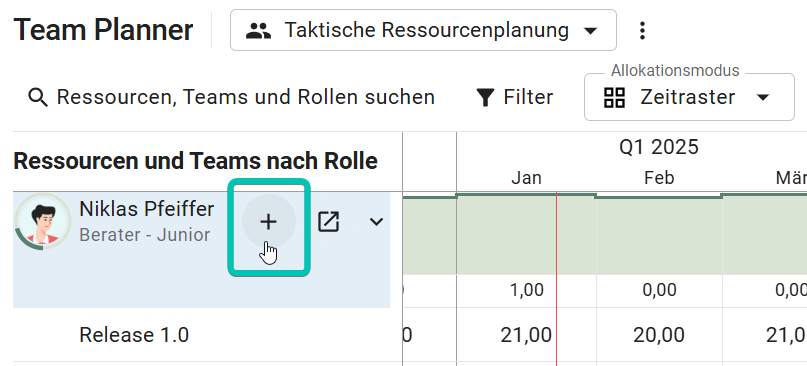Click the Jan month column header

click(526, 178)
